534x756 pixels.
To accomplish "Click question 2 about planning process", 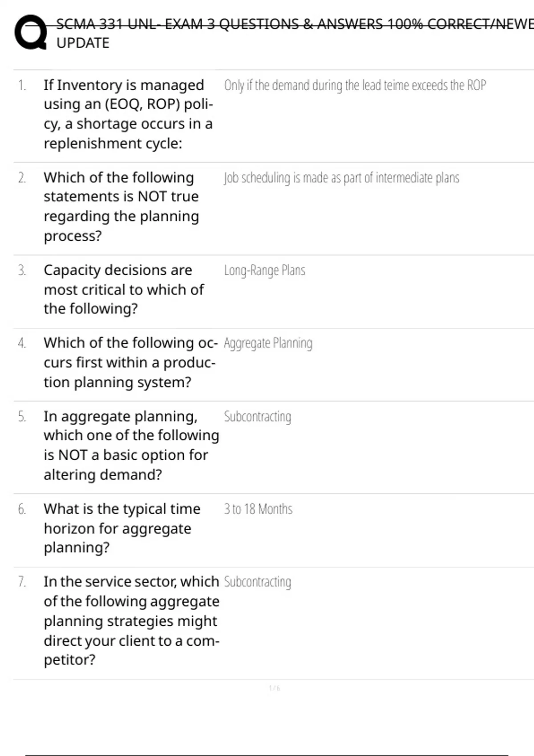I will click(121, 206).
